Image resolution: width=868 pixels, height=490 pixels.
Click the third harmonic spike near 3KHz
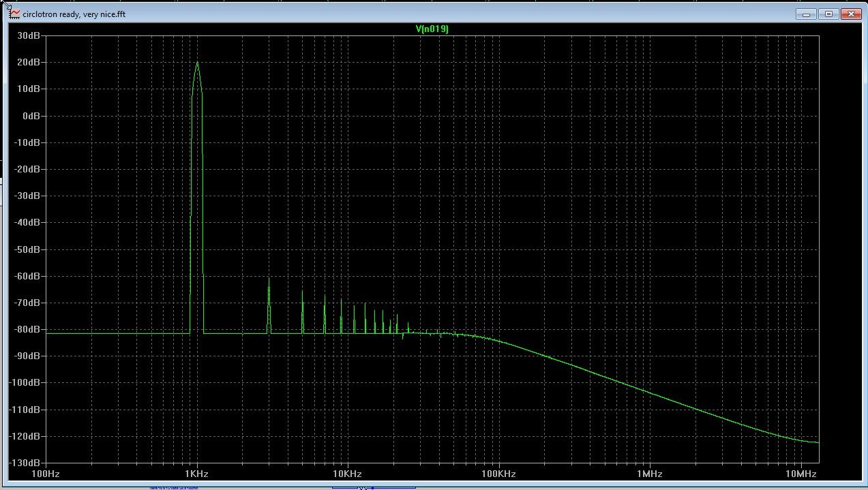pyautogui.click(x=269, y=305)
